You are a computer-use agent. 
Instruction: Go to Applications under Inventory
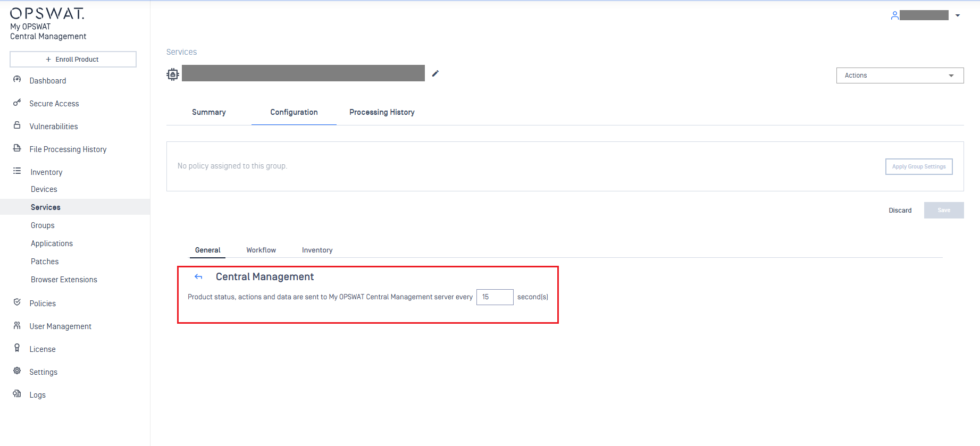click(x=52, y=243)
